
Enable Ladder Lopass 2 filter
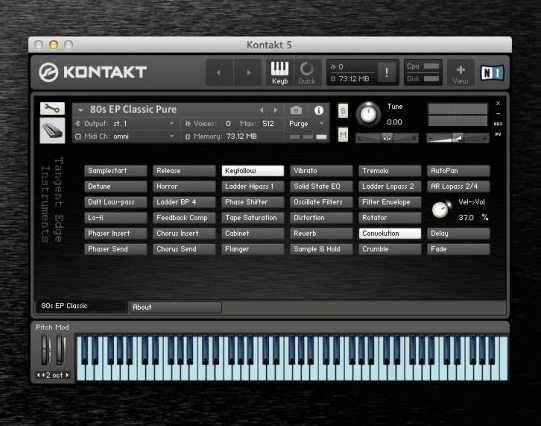tap(390, 187)
